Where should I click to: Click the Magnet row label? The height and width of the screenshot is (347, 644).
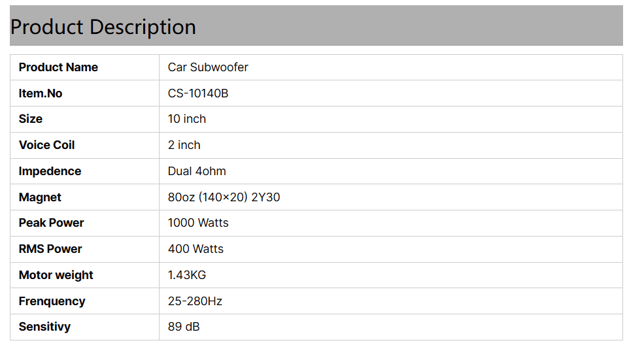point(40,197)
